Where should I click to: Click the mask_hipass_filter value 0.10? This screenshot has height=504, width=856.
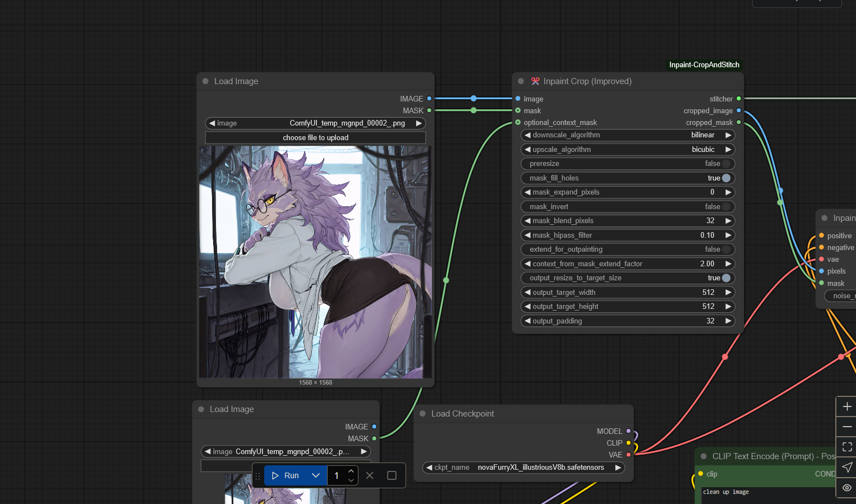pos(707,235)
